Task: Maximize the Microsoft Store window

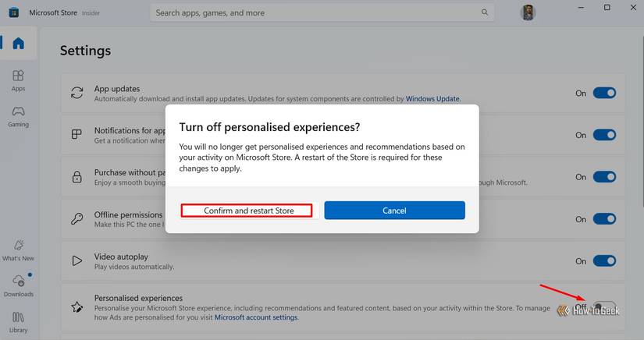Action: [607, 8]
